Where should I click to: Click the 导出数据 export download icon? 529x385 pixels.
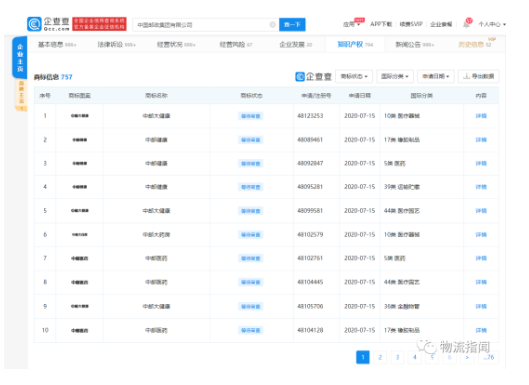(x=467, y=76)
